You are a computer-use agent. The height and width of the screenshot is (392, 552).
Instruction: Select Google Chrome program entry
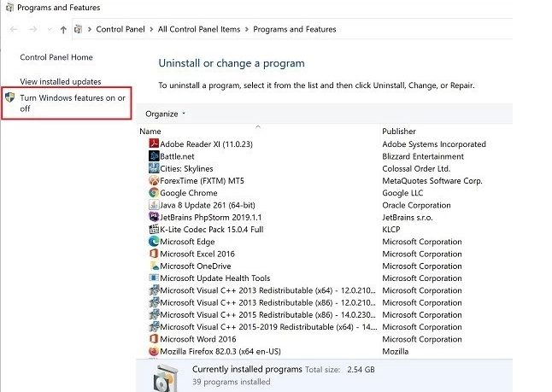click(189, 193)
